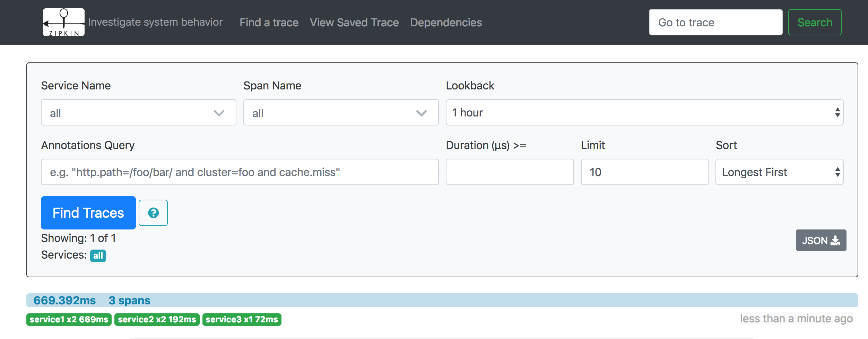Select the service1 x2 669ms badge
The height and width of the screenshot is (339, 868).
(69, 320)
